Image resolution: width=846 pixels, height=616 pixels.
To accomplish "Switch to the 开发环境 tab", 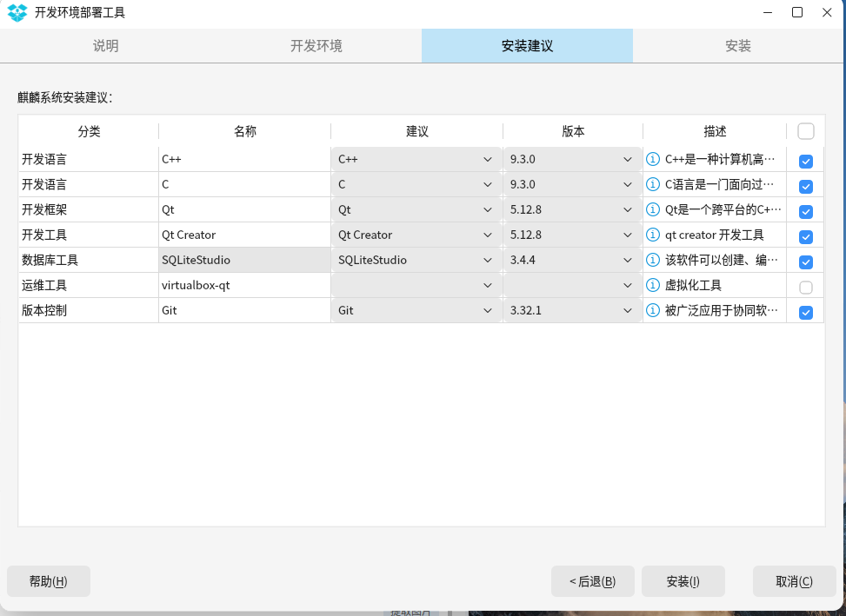I will 316,46.
